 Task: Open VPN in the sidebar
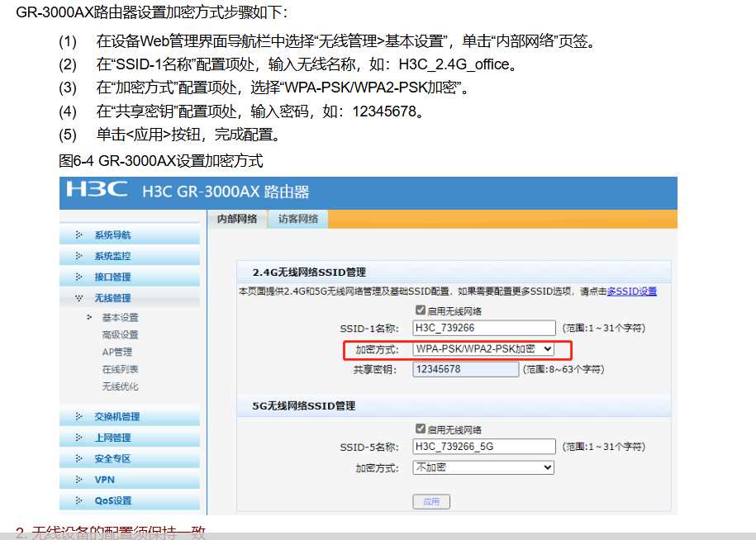click(105, 480)
